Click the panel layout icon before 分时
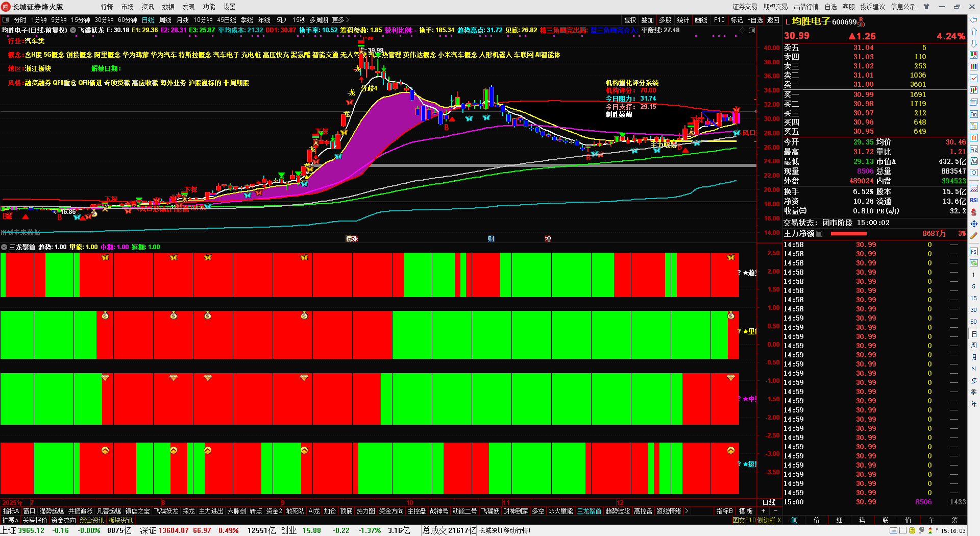 [6, 20]
